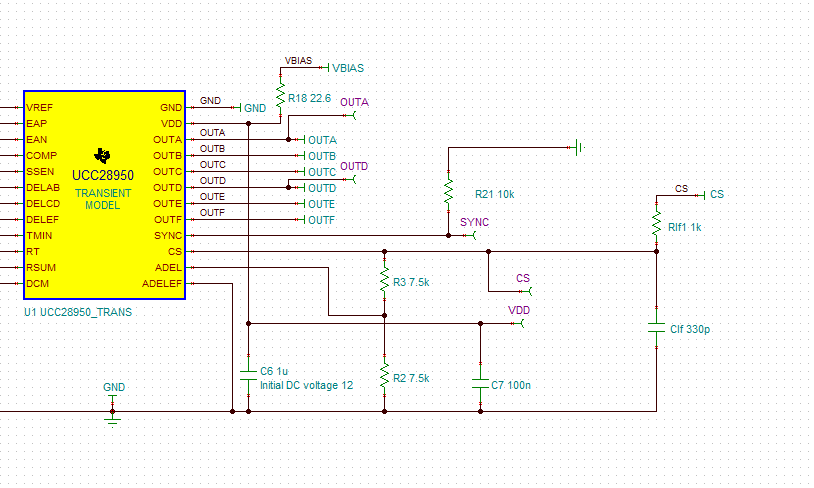Click the COMP pin label on chip
Screen dimensions: 814x488
pyautogui.click(x=42, y=156)
